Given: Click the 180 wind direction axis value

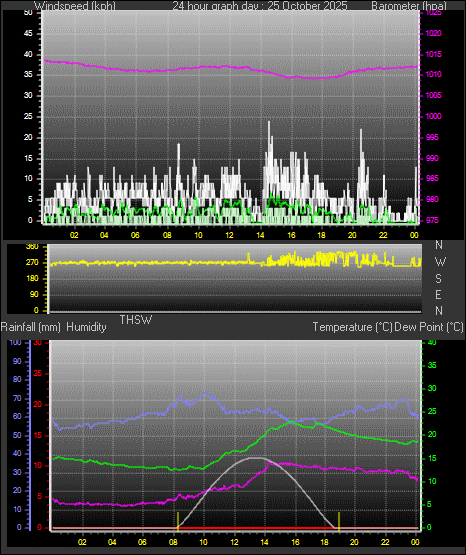Looking at the screenshot, I should (x=32, y=279).
